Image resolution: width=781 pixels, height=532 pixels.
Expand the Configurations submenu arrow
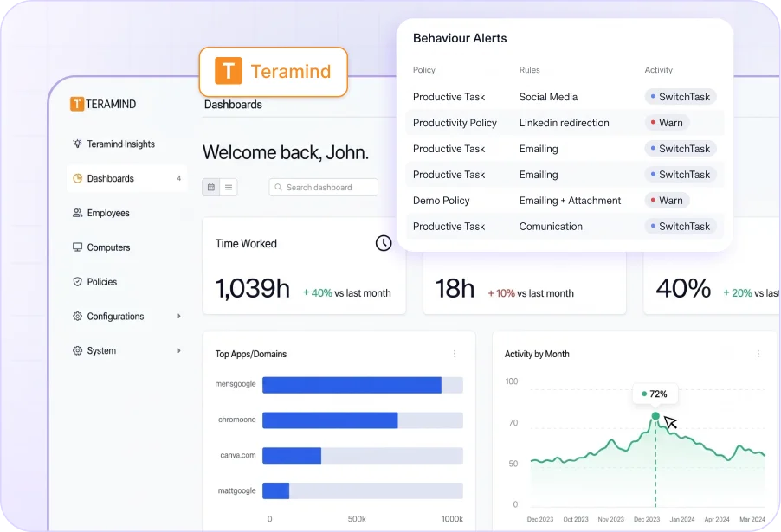(x=179, y=316)
